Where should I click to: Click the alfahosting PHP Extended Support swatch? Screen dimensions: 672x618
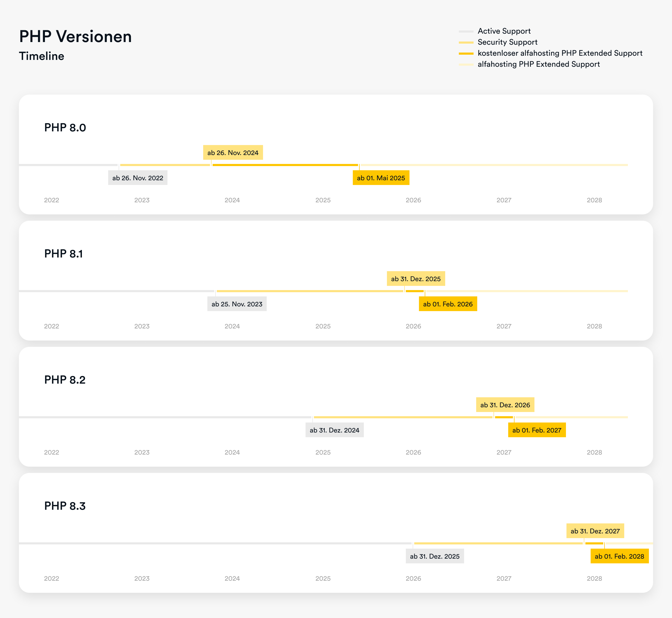pyautogui.click(x=466, y=65)
